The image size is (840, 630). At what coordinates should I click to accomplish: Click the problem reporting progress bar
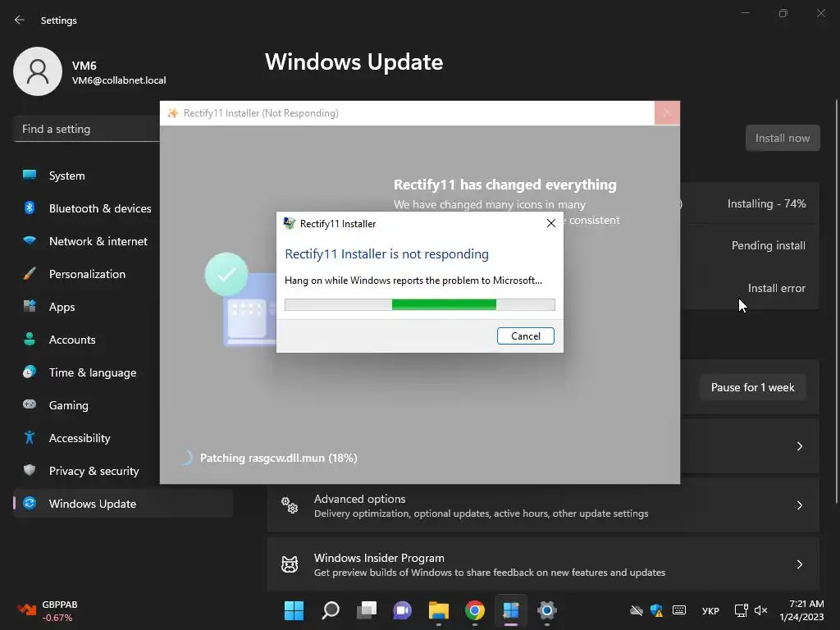click(x=419, y=305)
